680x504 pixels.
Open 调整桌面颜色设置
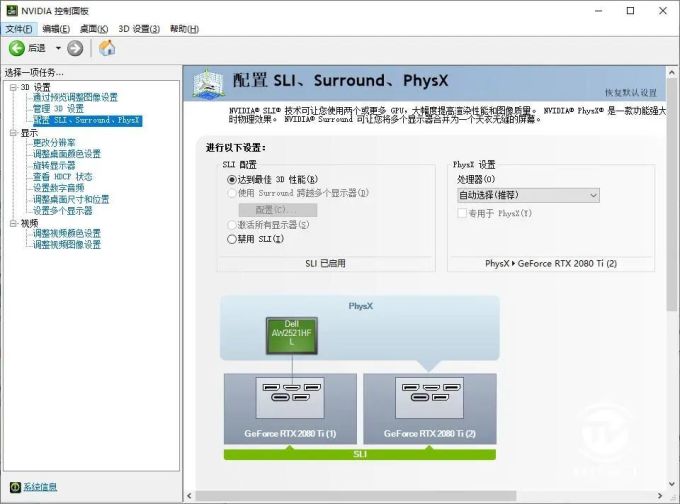[x=67, y=154]
